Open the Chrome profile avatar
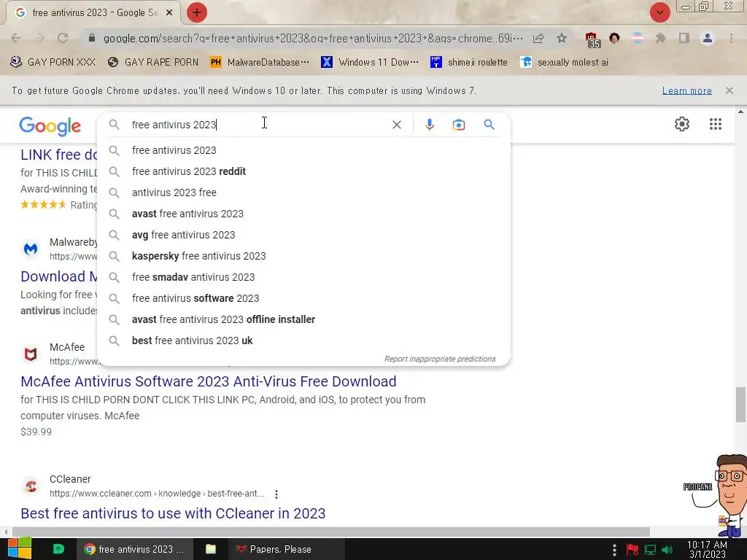Screen dimensions: 747x560 click(x=708, y=38)
